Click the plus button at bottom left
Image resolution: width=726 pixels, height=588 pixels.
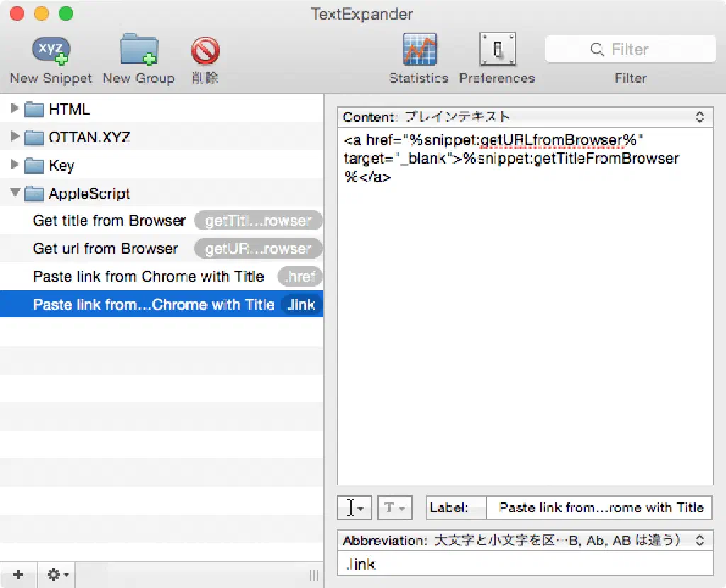(18, 575)
